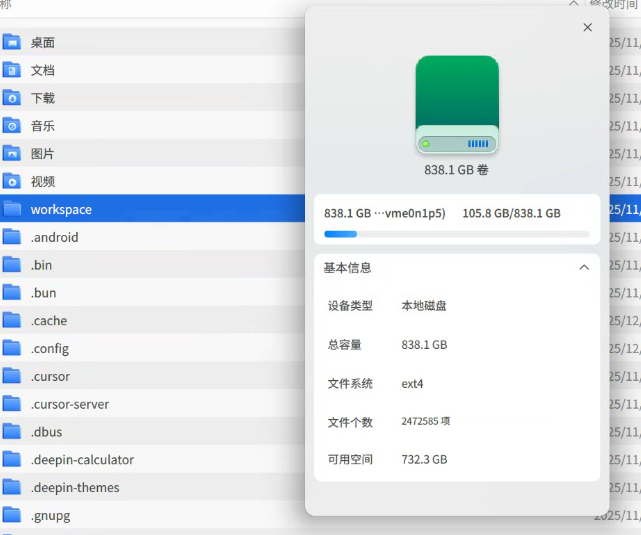
Task: Click the 文件系统 label
Action: click(x=350, y=384)
